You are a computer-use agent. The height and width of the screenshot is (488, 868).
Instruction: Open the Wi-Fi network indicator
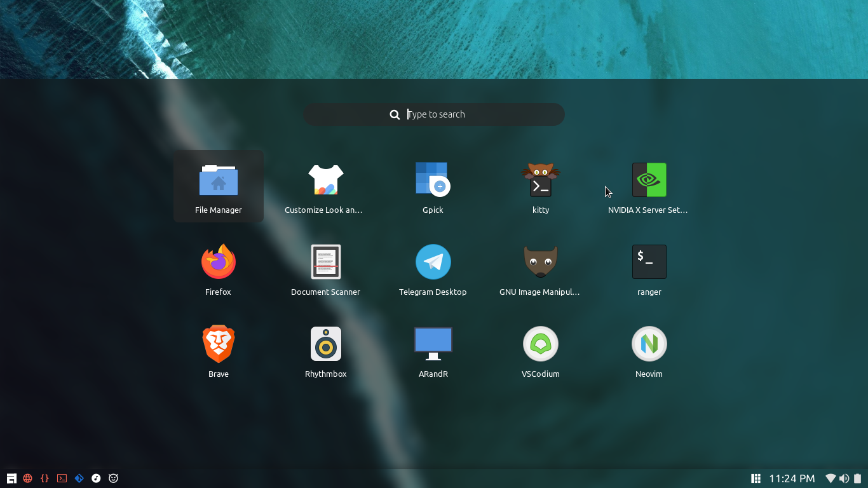coord(831,478)
